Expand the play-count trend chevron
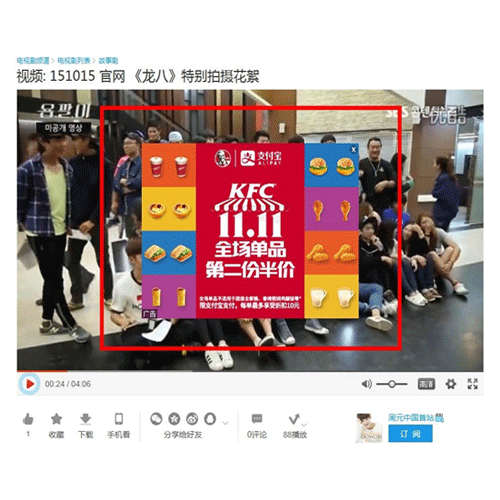The width and height of the screenshot is (500, 500). (x=304, y=424)
